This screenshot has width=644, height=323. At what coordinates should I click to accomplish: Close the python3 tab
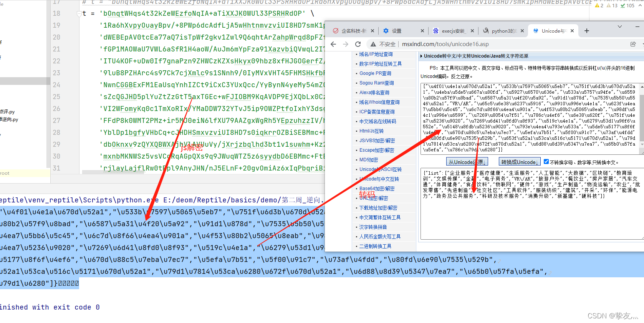coord(522,31)
